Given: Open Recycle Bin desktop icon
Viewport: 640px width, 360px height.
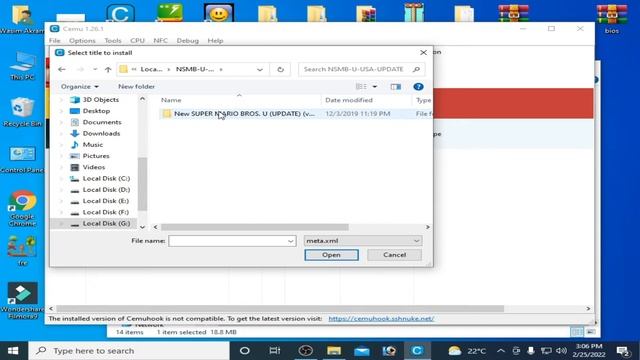Looking at the screenshot, I should coord(22,112).
